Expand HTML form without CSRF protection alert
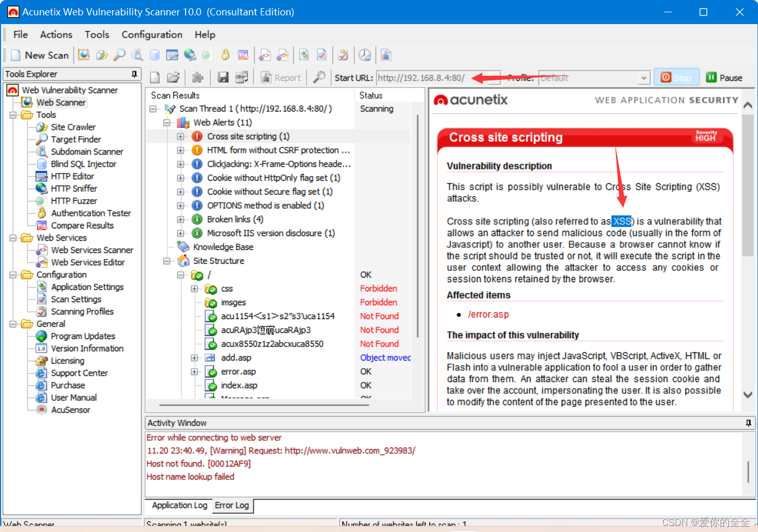 (x=180, y=151)
